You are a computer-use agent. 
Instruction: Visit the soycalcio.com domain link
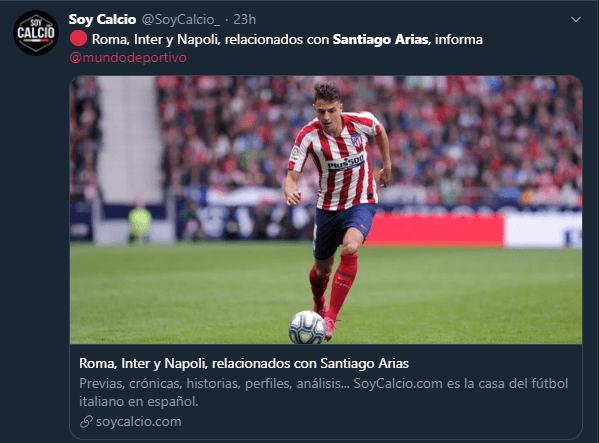click(139, 422)
